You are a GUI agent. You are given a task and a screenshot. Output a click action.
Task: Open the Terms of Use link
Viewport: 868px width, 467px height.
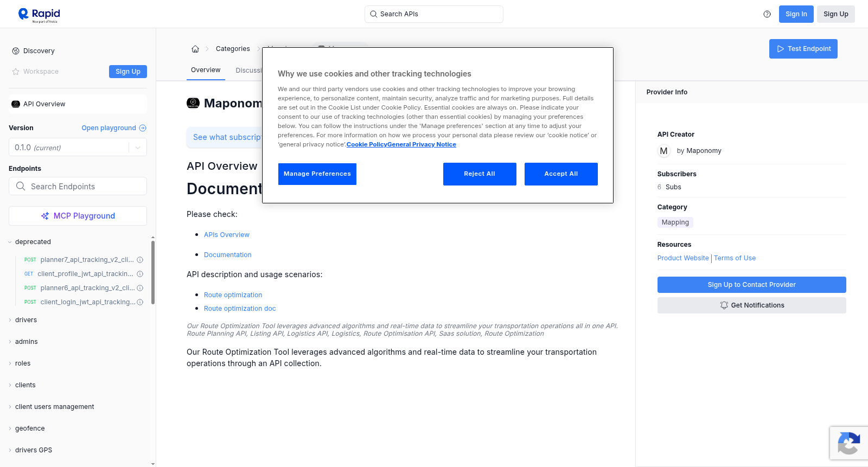tap(735, 258)
